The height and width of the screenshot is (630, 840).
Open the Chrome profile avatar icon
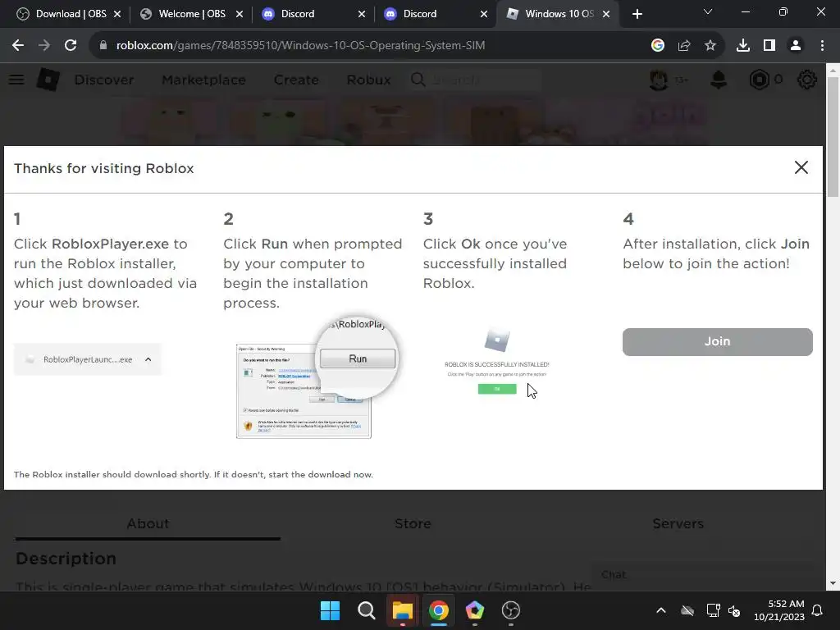tap(796, 46)
